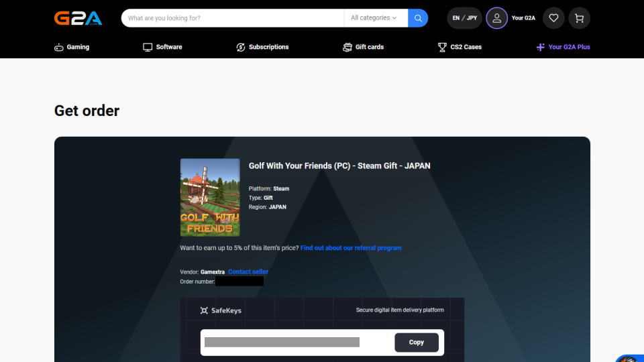Copy the SafeKeys product key
This screenshot has width=644, height=362.
pyautogui.click(x=416, y=343)
